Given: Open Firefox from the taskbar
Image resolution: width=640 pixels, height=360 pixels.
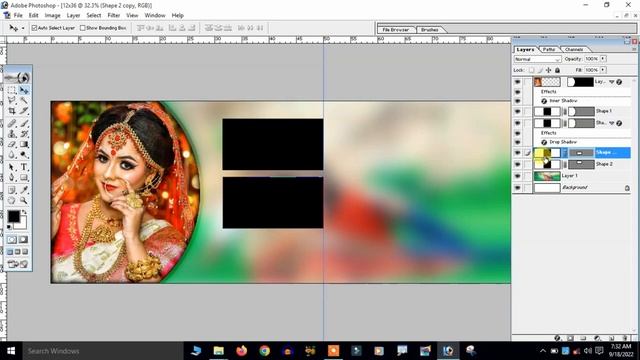Looking at the screenshot, I should (242, 351).
